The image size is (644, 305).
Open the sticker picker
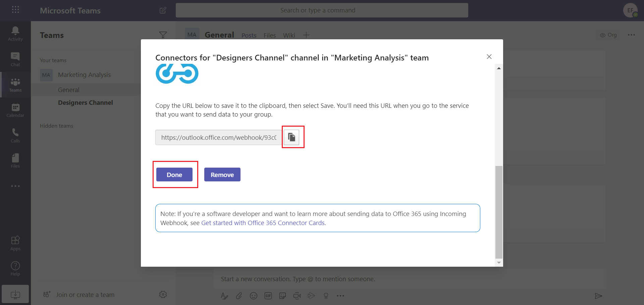(x=283, y=296)
